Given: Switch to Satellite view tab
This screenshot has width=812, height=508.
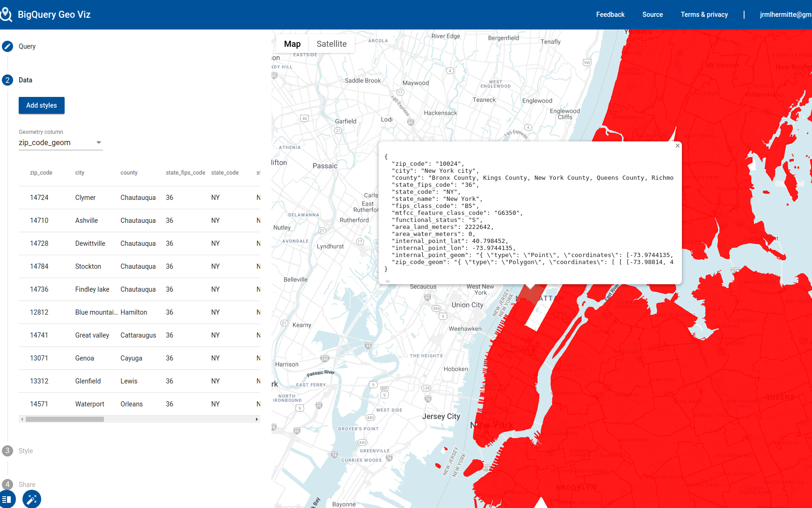Looking at the screenshot, I should click(331, 44).
